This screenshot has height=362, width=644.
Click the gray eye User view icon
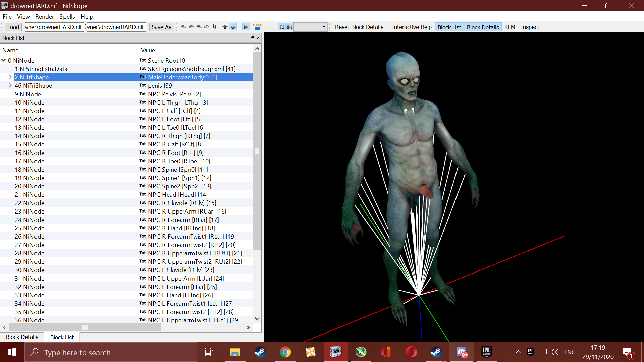click(207, 27)
